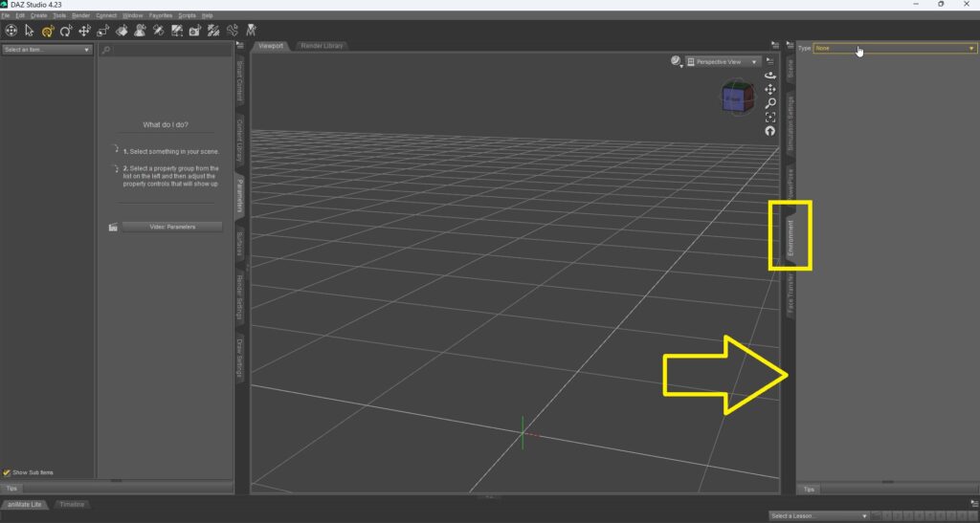Open left pane group options menu icon

[x=240, y=45]
